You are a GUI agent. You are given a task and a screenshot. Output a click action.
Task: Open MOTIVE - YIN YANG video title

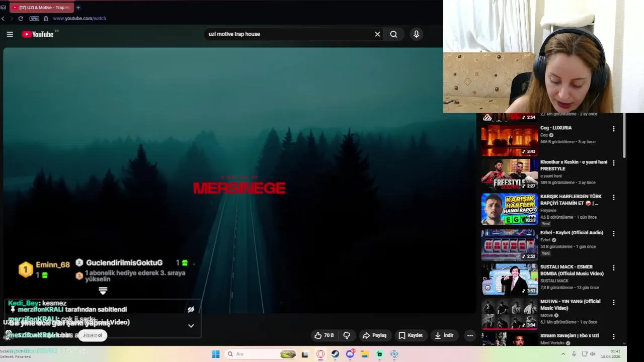click(571, 305)
